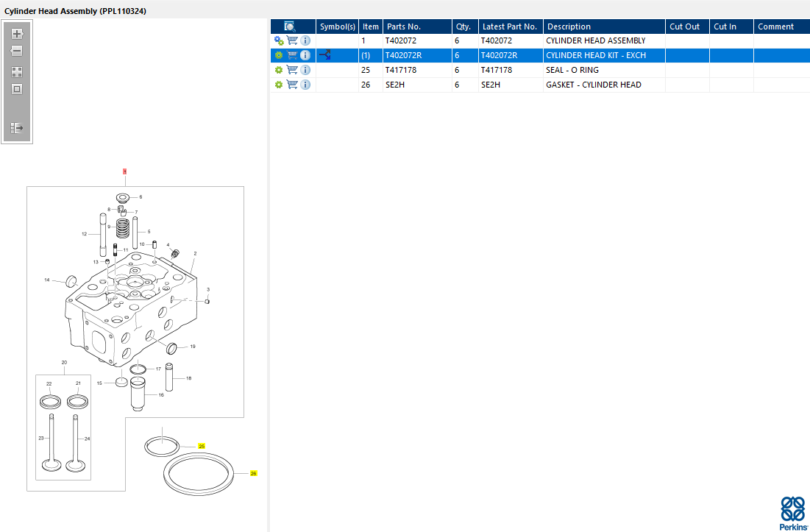
Task: Click the green gear icon for T402072R
Action: point(279,55)
